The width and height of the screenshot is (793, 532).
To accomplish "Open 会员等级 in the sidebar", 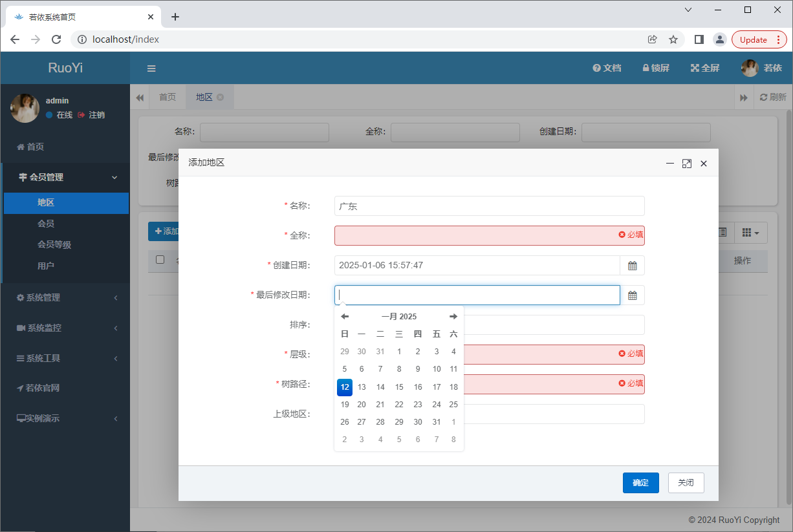I will 54,244.
